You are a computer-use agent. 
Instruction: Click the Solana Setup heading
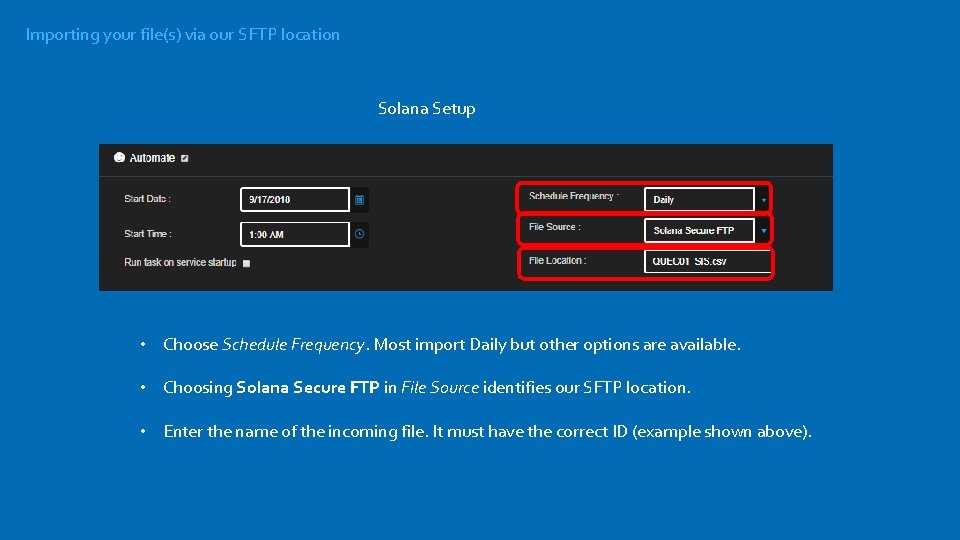[427, 109]
